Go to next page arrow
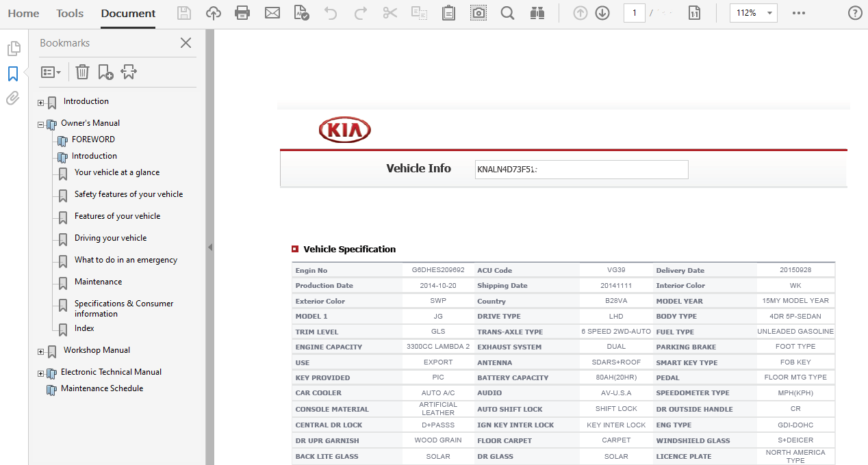Image resolution: width=868 pixels, height=465 pixels. (602, 13)
